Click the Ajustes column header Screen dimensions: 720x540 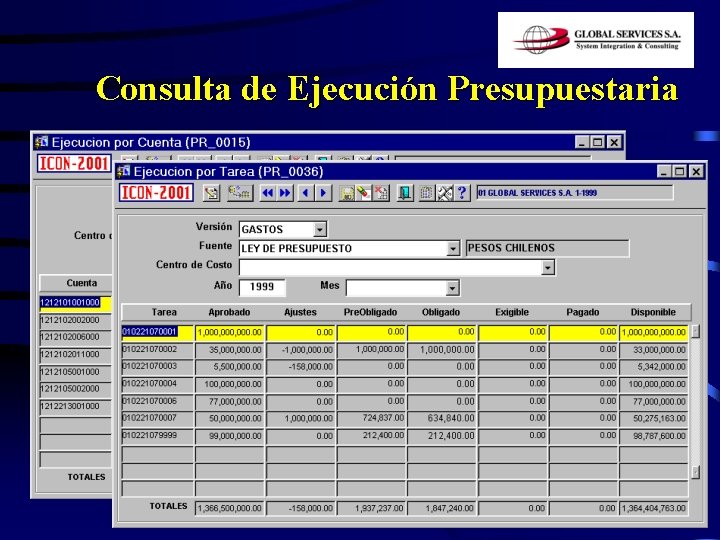pos(300,312)
